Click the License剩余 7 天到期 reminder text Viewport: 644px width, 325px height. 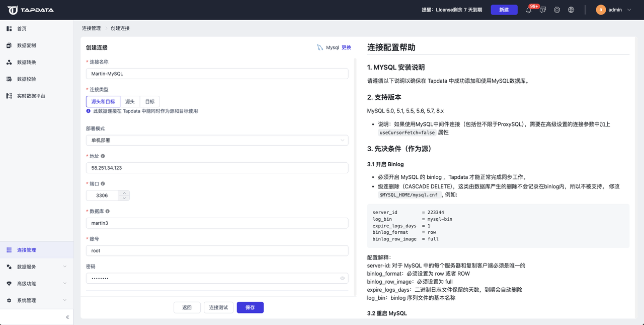pyautogui.click(x=452, y=10)
